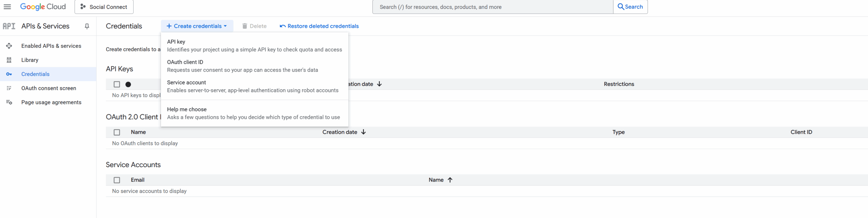Click the API Keys Restrictions column header
This screenshot has height=218, width=868.
point(619,84)
